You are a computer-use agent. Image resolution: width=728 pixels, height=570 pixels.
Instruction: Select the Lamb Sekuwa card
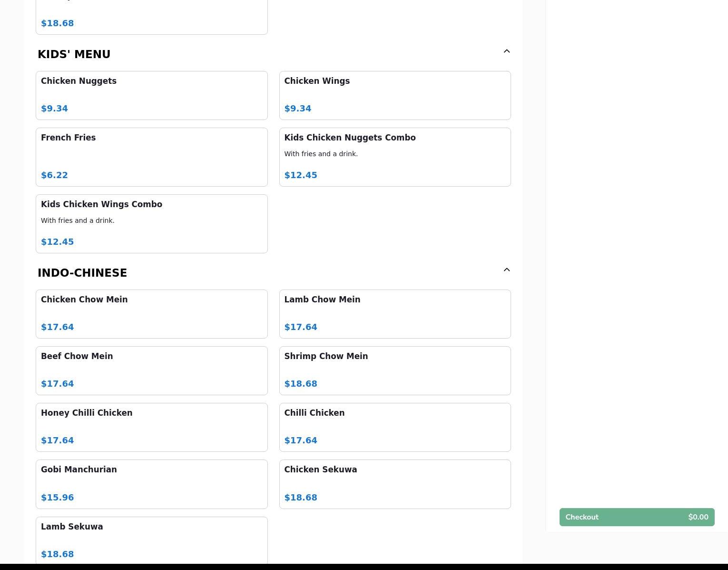(x=151, y=540)
